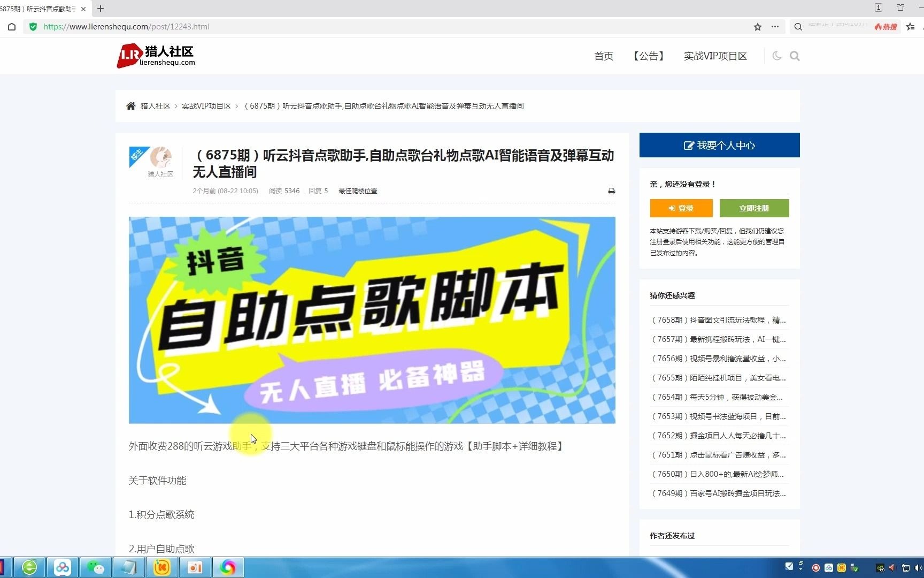Click the 猎人社区 breadcrumb link
The height and width of the screenshot is (578, 924).
[156, 106]
